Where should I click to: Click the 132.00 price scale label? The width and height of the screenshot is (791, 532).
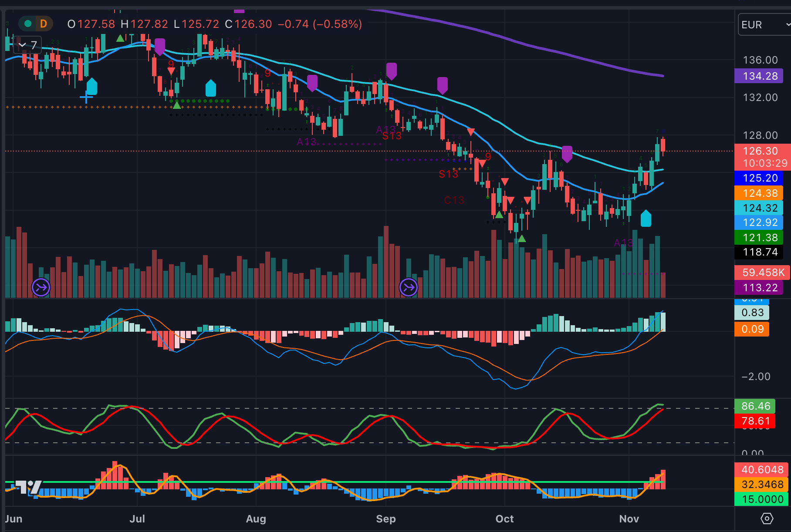pos(760,98)
